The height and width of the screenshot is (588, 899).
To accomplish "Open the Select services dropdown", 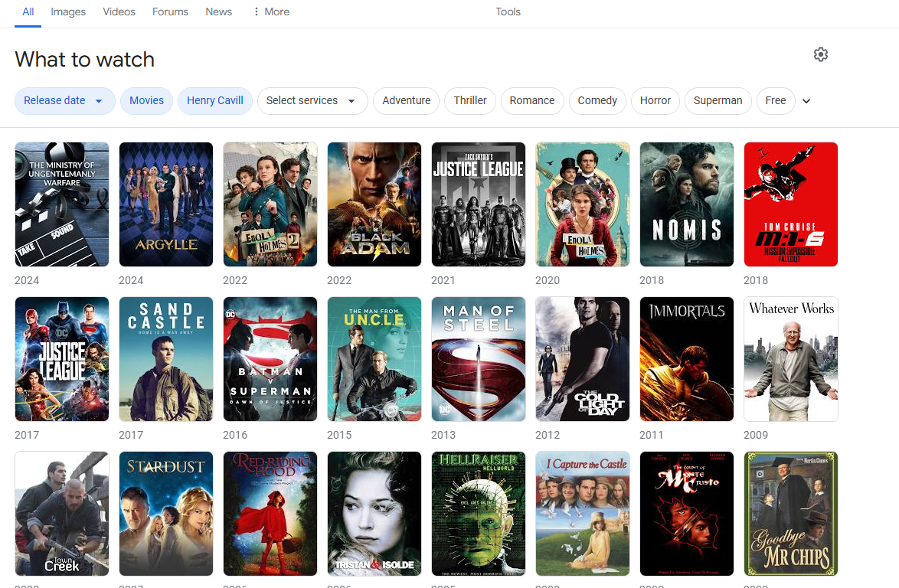I will click(312, 101).
